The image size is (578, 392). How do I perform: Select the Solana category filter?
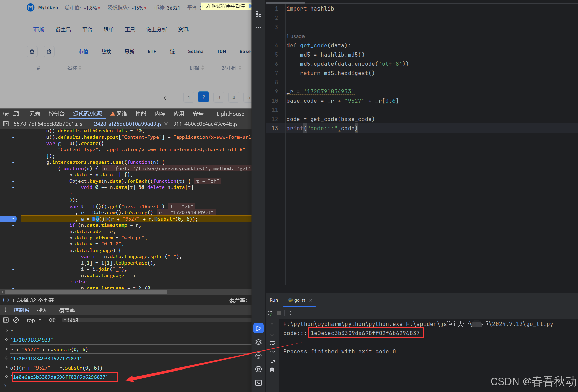tap(196, 51)
